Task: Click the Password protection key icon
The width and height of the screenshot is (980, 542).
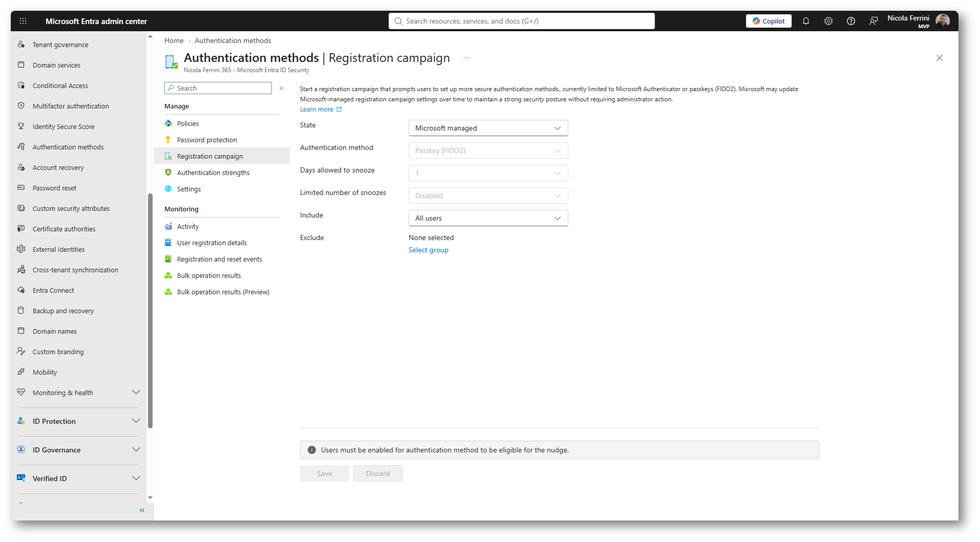Action: (x=168, y=140)
